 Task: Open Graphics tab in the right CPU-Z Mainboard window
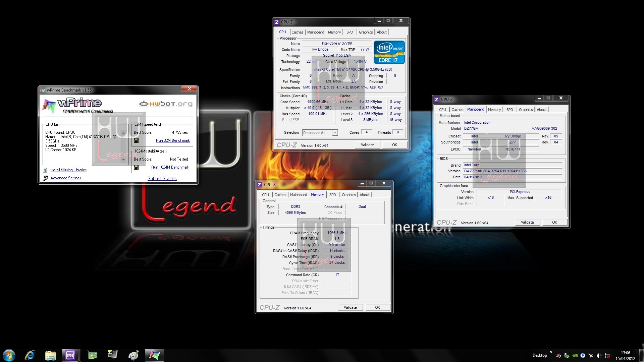[526, 110]
